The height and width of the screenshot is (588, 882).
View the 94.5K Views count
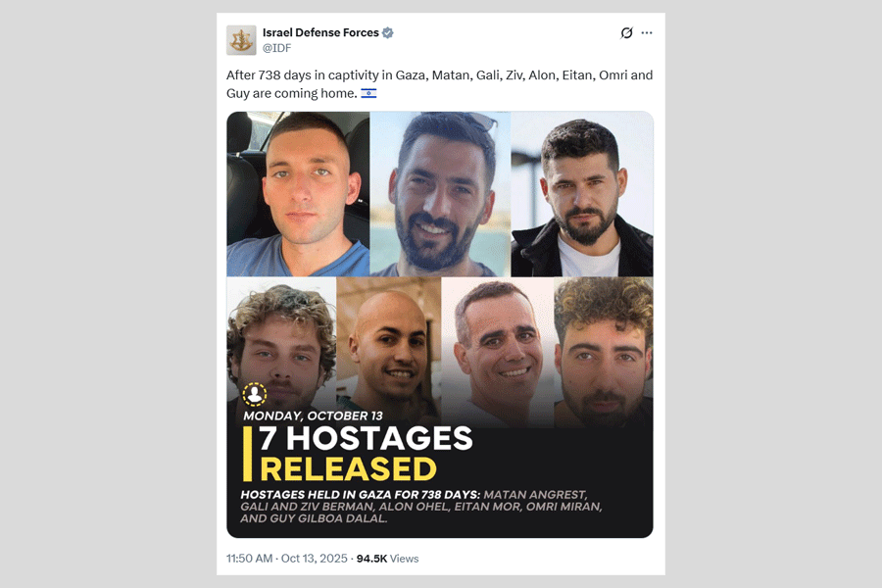click(387, 559)
